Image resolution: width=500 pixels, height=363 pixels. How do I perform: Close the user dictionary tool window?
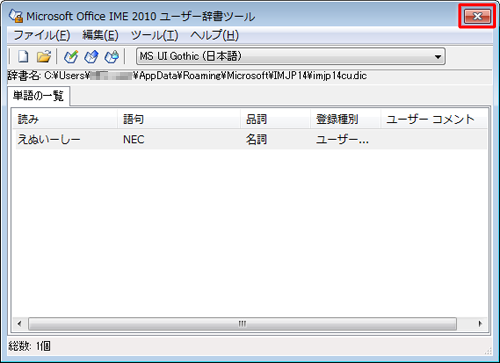click(477, 16)
